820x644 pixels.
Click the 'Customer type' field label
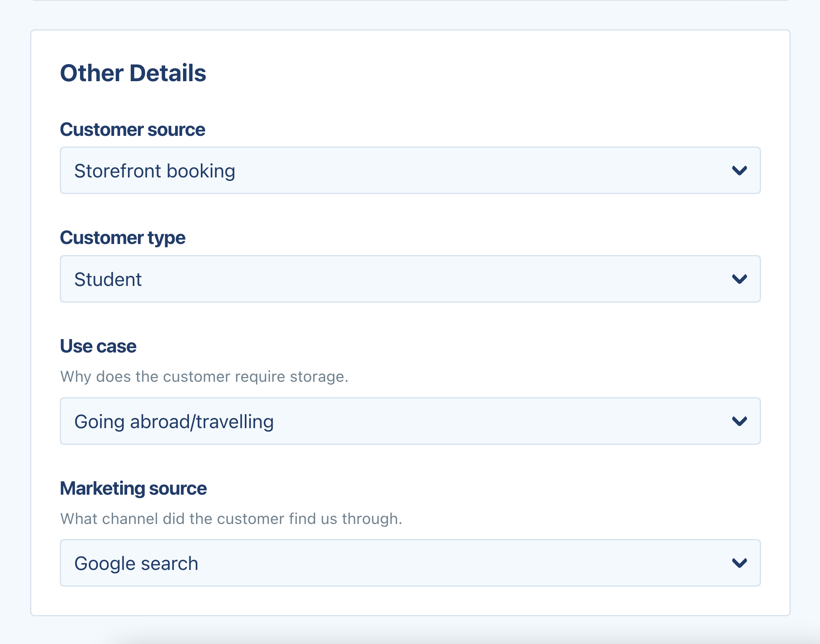pyautogui.click(x=122, y=238)
